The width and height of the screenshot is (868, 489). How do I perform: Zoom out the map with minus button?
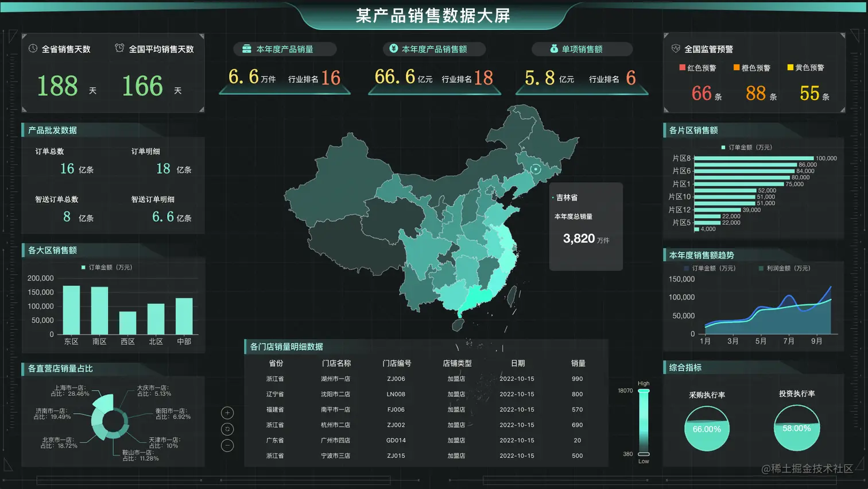tap(227, 445)
